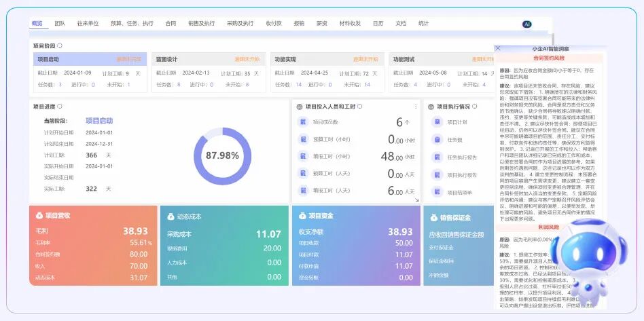Open the three-dot menu on 项目投入人员和工时 card
Screen dimensions: 644x321
pyautogui.click(x=416, y=107)
